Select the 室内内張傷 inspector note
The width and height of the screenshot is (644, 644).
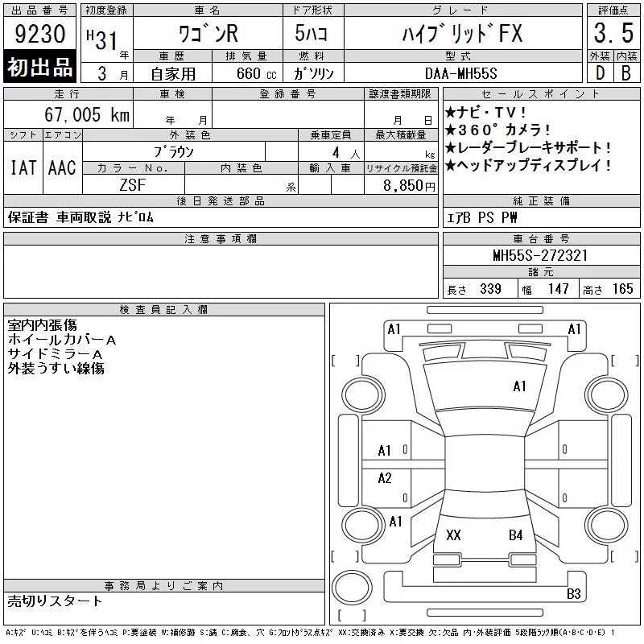(43, 326)
